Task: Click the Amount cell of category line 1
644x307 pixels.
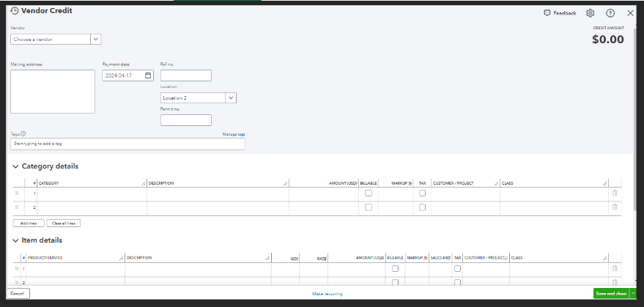Action: coord(324,193)
